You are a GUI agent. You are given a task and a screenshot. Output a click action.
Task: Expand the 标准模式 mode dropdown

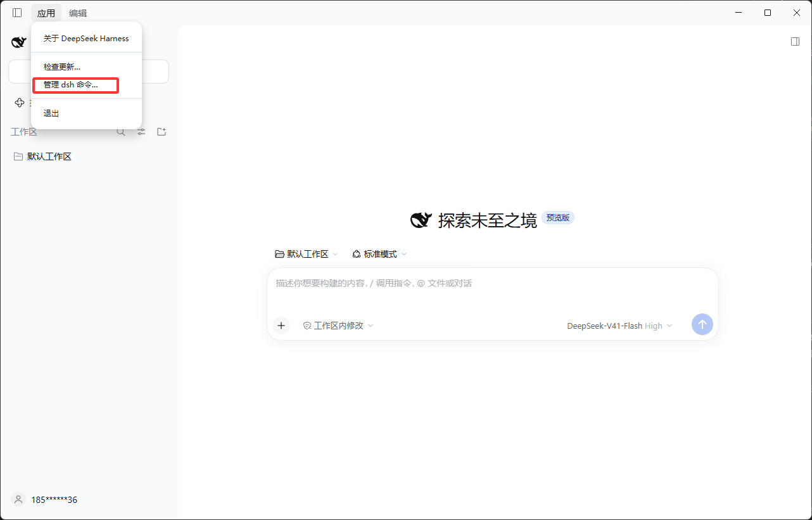pyautogui.click(x=379, y=254)
